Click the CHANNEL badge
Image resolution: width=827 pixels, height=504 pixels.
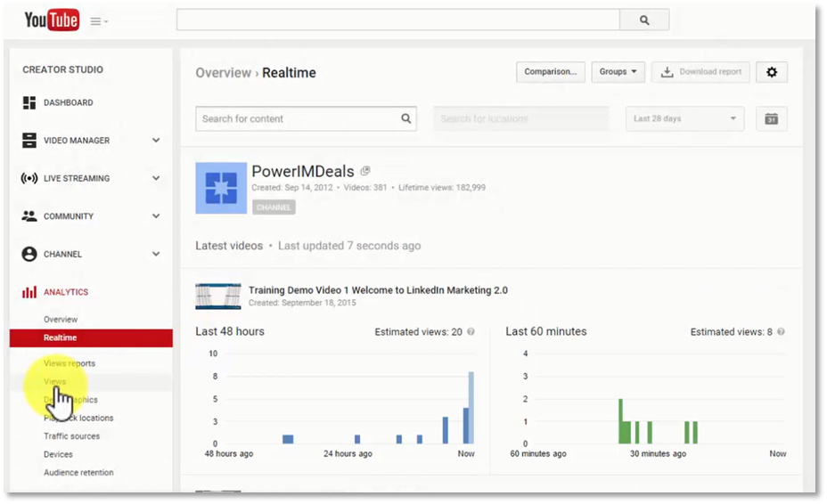[x=274, y=207]
